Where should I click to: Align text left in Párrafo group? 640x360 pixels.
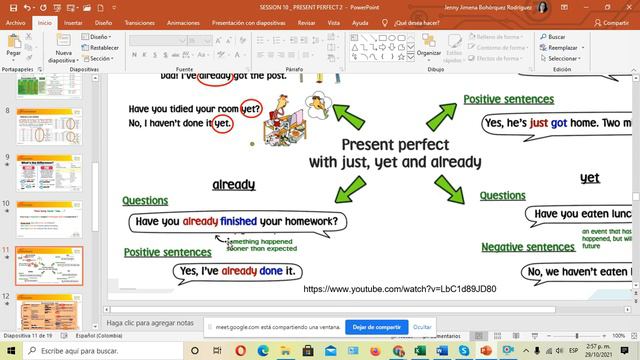(x=260, y=55)
